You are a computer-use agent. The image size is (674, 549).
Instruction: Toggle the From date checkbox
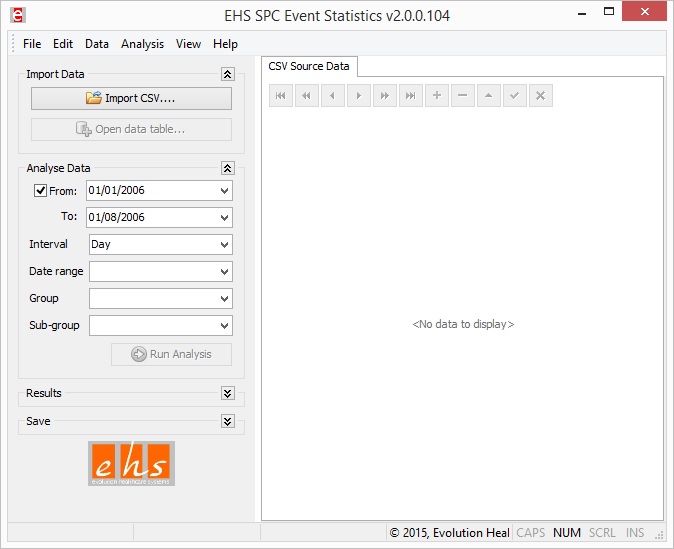coord(41,191)
